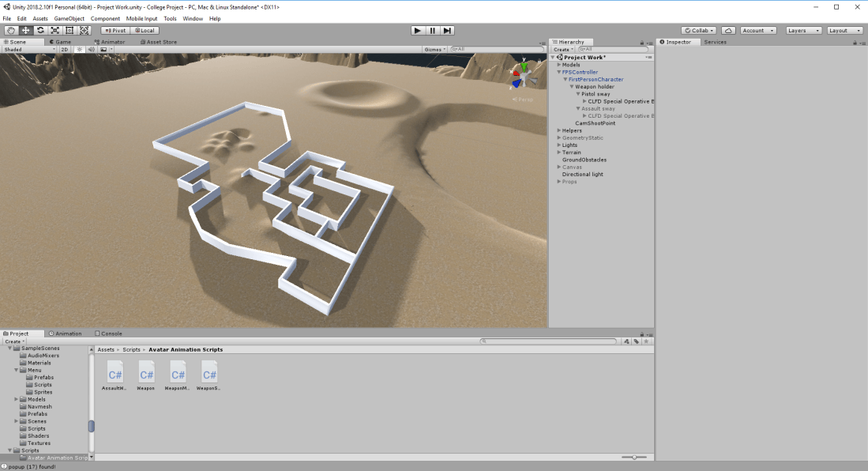The height and width of the screenshot is (471, 868).
Task: Switch to the Services tab
Action: coord(716,42)
